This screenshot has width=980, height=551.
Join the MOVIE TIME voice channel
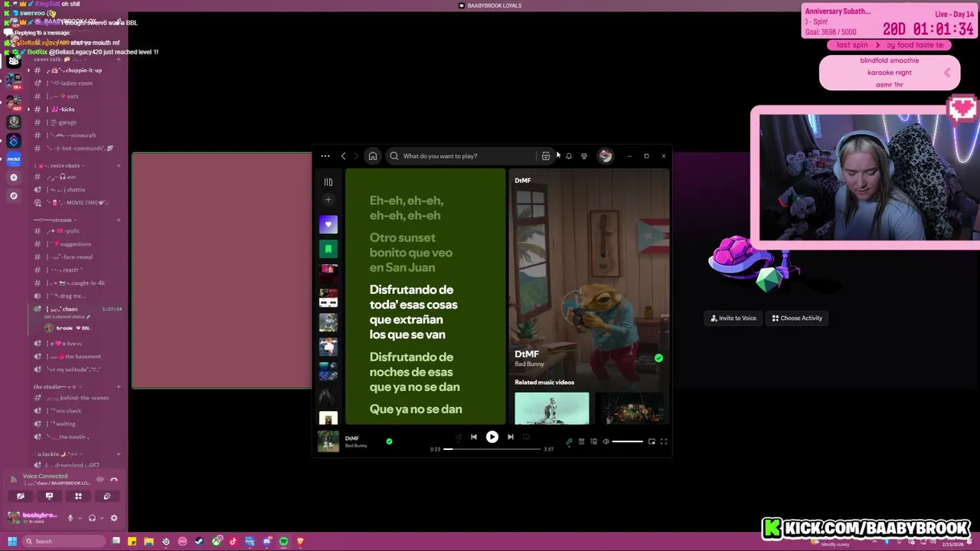[74, 203]
